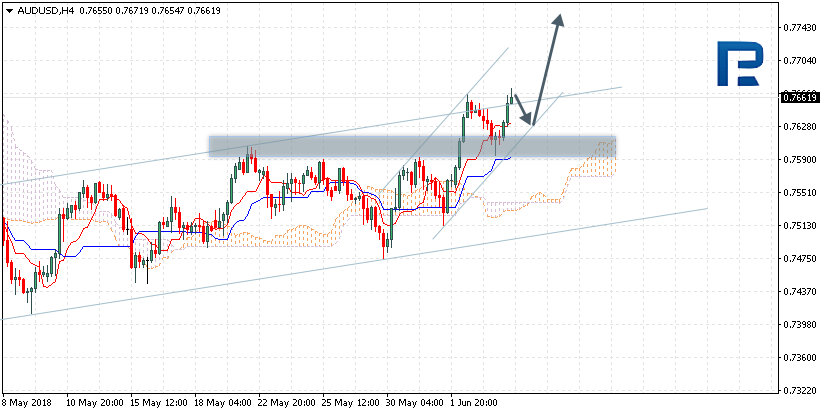This screenshot has height=414, width=821.
Task: Click the 0.73600 price axis label
Action: [x=800, y=358]
